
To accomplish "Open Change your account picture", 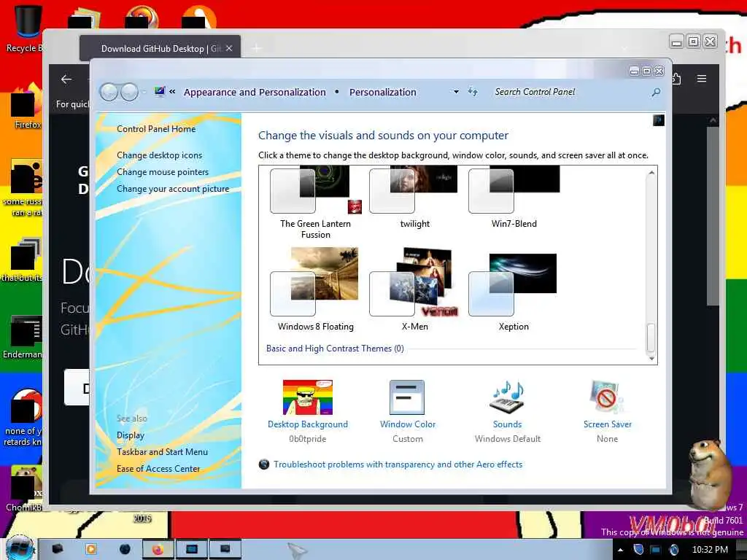I will (173, 189).
